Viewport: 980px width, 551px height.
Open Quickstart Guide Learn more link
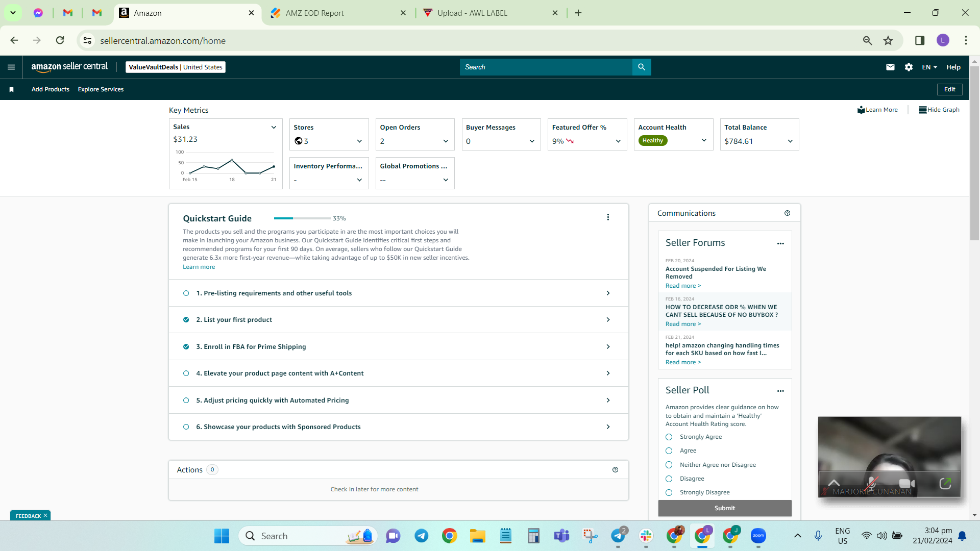pos(199,267)
